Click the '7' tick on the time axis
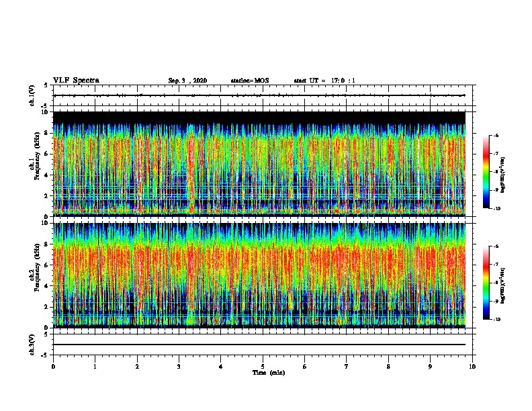Screen dimensions: 532x411 347,367
